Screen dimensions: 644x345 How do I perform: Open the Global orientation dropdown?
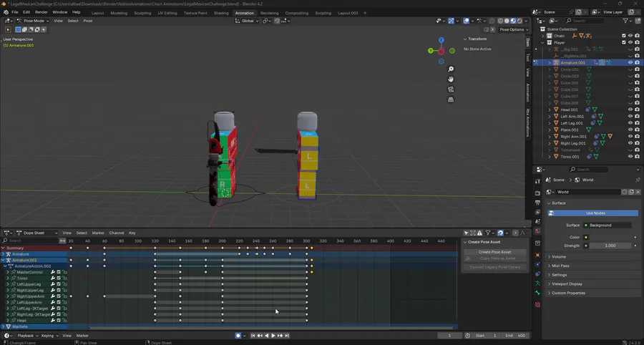coord(248,21)
